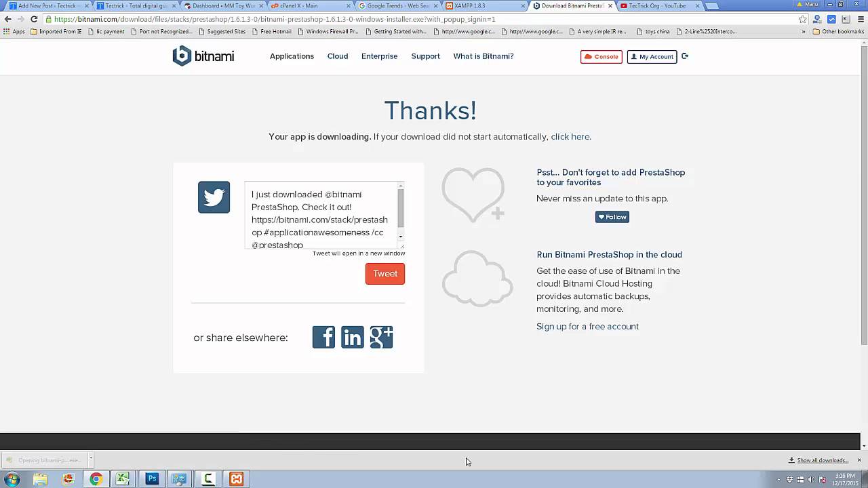Share on LinkedIn icon

point(353,337)
